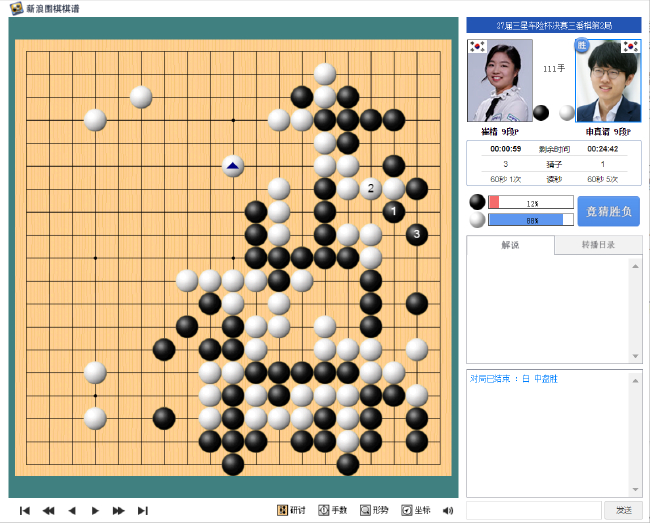Click the photo of the black player 崔精
The image size is (650, 523).
tap(500, 80)
